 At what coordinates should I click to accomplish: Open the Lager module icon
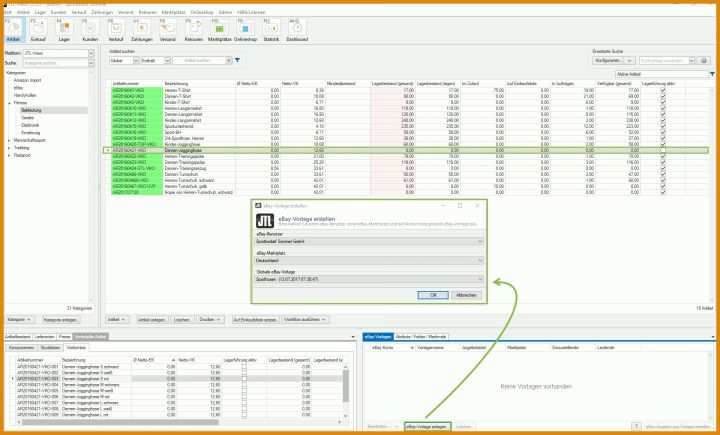tap(64, 30)
